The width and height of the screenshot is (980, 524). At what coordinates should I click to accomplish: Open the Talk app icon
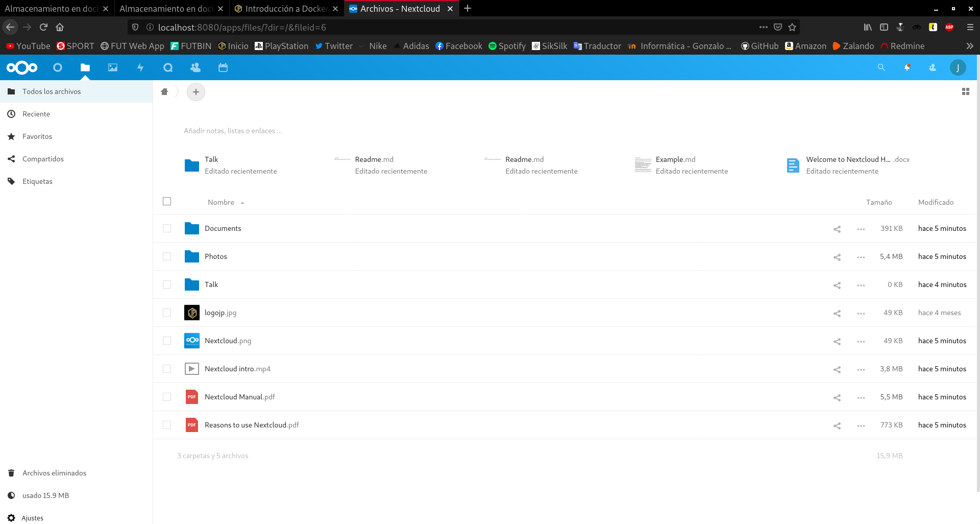[x=168, y=67]
